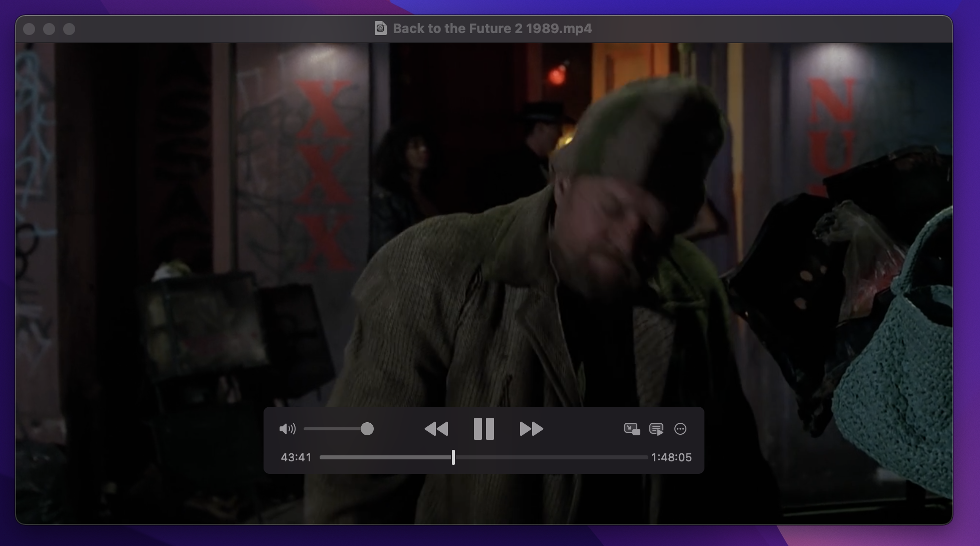Rewind the movie playback
This screenshot has height=546, width=980.
[x=436, y=429]
